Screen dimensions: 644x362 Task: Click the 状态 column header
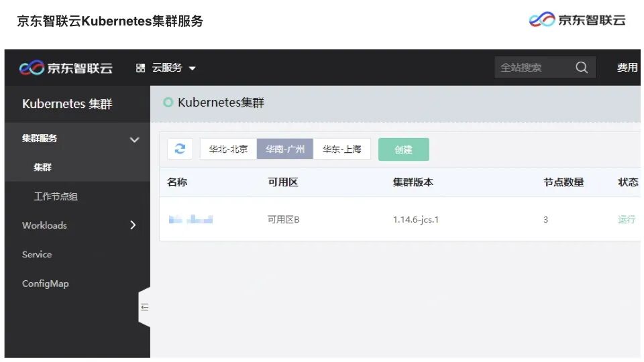point(628,182)
